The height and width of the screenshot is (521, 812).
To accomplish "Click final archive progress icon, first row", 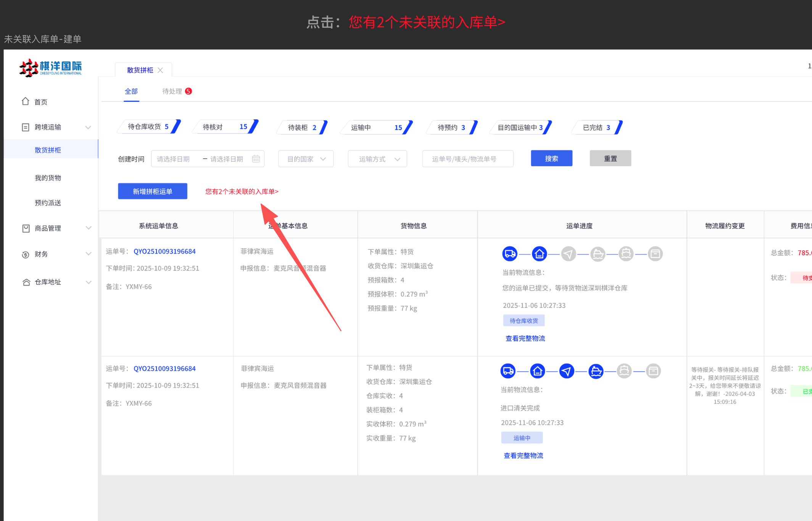I will (x=655, y=254).
